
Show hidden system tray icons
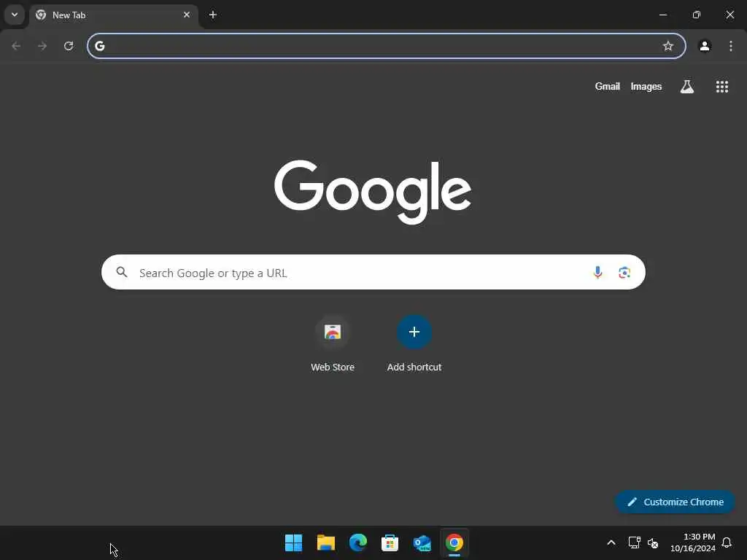(x=611, y=542)
